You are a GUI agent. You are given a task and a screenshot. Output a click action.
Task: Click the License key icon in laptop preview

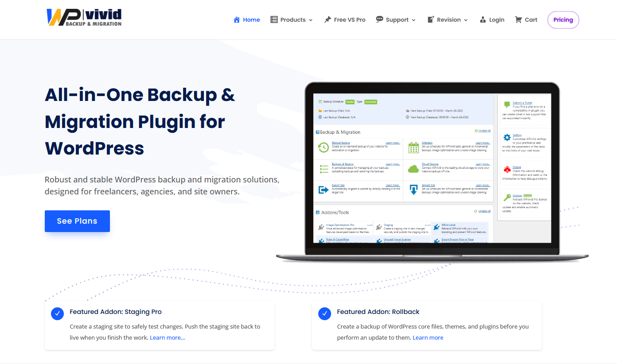[507, 198]
